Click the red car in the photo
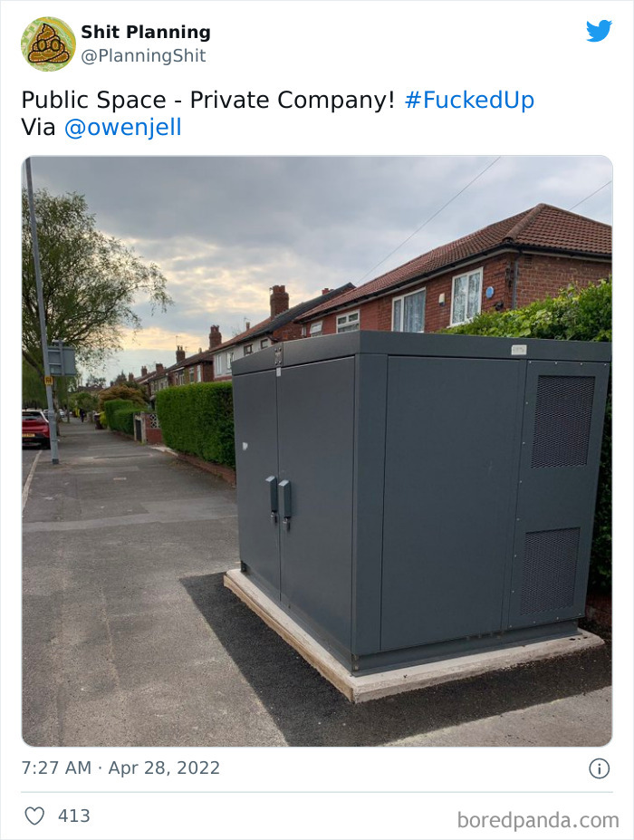The width and height of the screenshot is (634, 840). click(35, 428)
